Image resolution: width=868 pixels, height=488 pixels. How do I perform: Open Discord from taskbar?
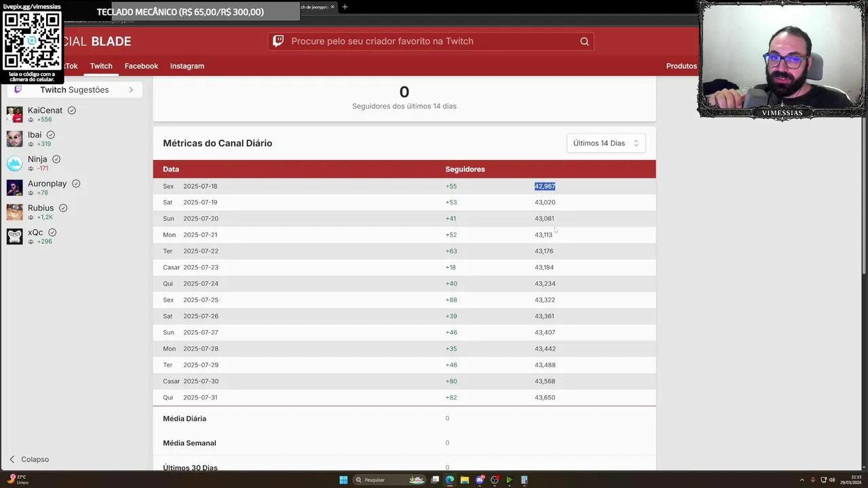pos(480,480)
